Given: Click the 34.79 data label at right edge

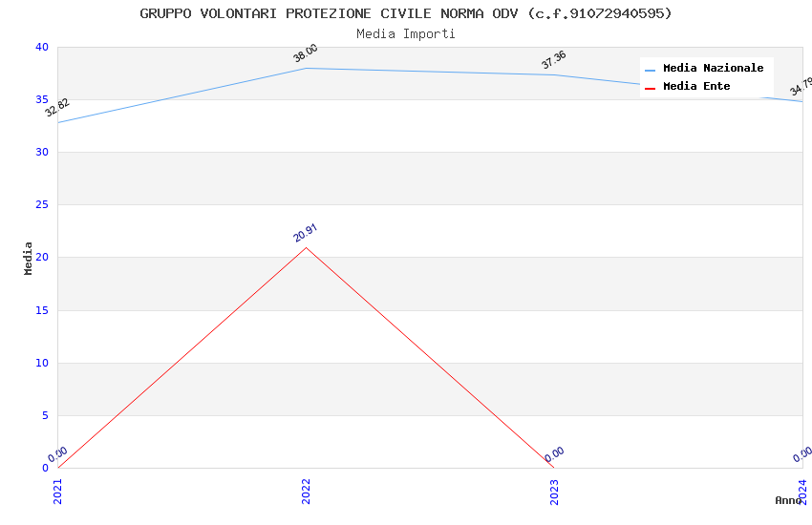Looking at the screenshot, I should click(x=801, y=87).
